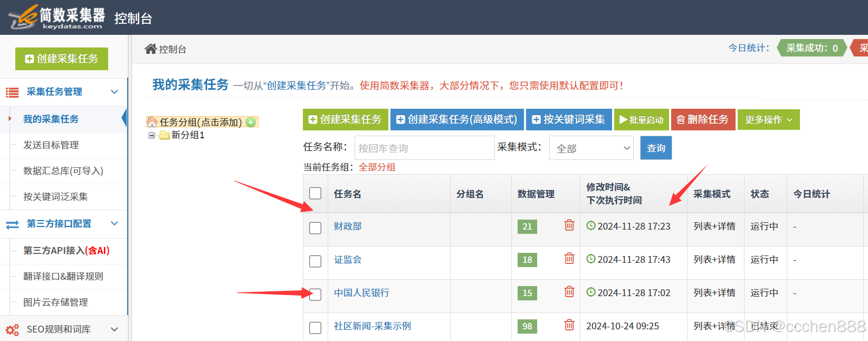
Task: Click 按关键词采集 button
Action: point(569,119)
